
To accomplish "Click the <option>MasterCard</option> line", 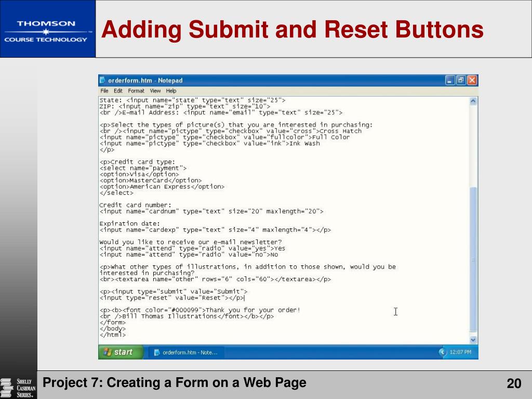I will (x=151, y=180).
